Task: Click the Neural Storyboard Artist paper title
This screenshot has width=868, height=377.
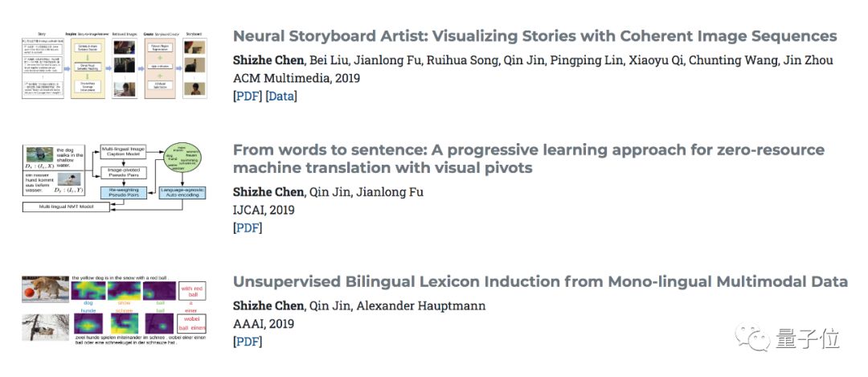Action: point(534,36)
